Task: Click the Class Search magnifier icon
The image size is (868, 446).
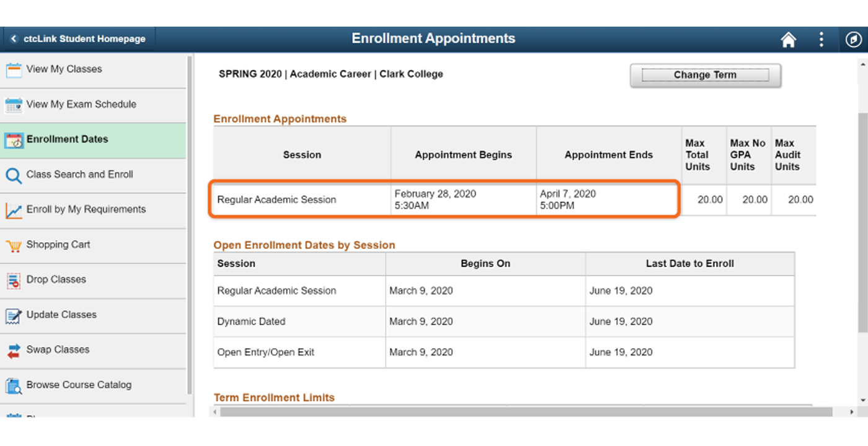Action: click(14, 175)
